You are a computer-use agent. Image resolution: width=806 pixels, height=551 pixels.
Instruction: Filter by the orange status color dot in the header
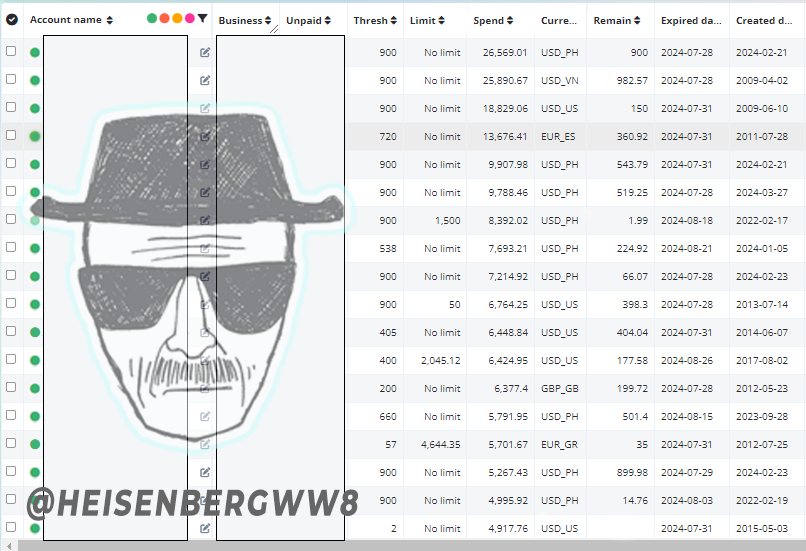[x=177, y=19]
